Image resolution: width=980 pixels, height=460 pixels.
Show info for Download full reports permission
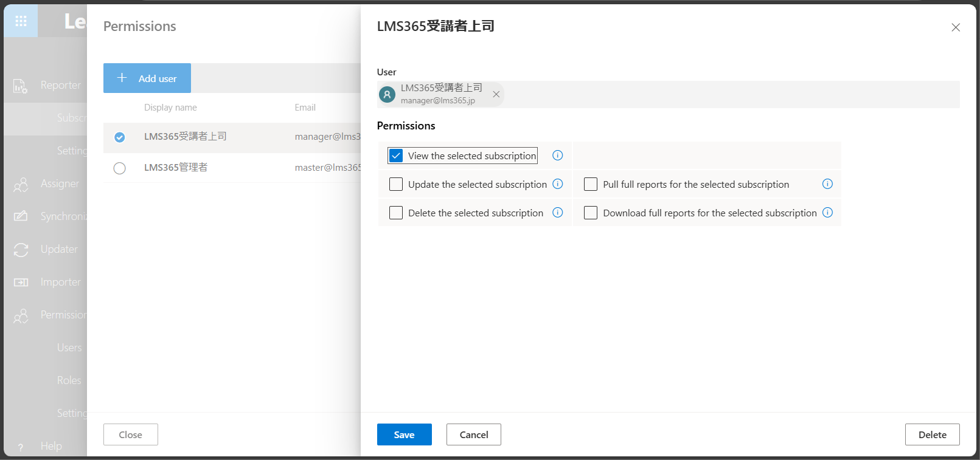pyautogui.click(x=827, y=213)
